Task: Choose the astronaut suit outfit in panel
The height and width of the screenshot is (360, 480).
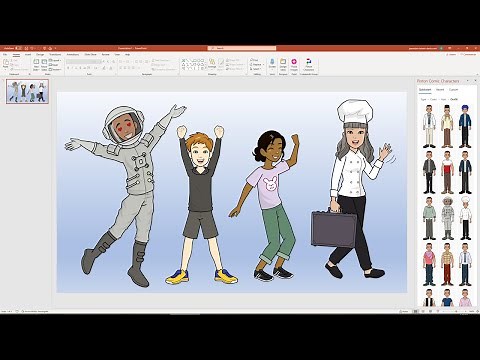Action: pos(447,218)
